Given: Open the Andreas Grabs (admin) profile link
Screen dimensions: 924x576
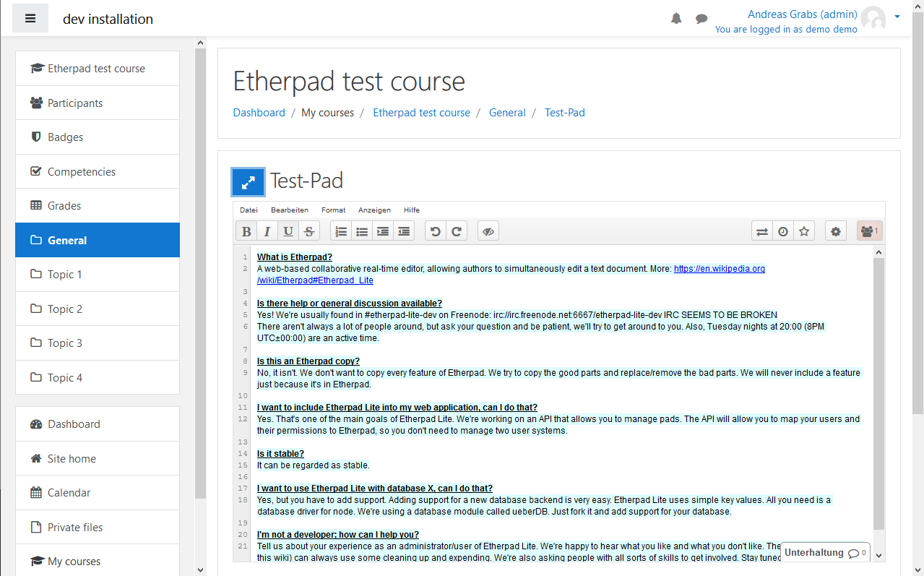Looking at the screenshot, I should [x=802, y=14].
